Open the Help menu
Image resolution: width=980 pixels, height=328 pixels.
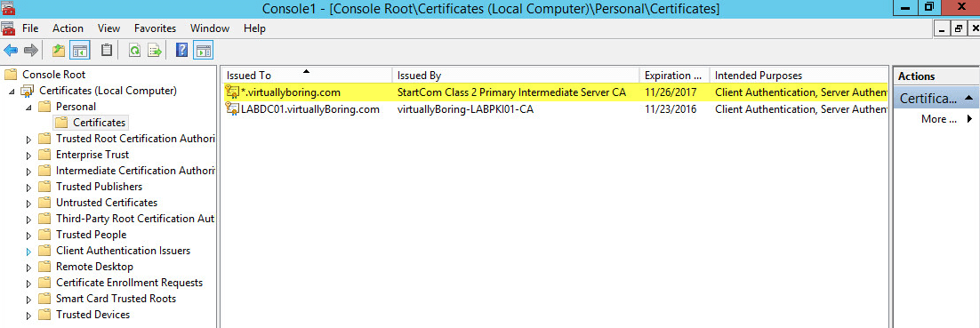pyautogui.click(x=254, y=28)
